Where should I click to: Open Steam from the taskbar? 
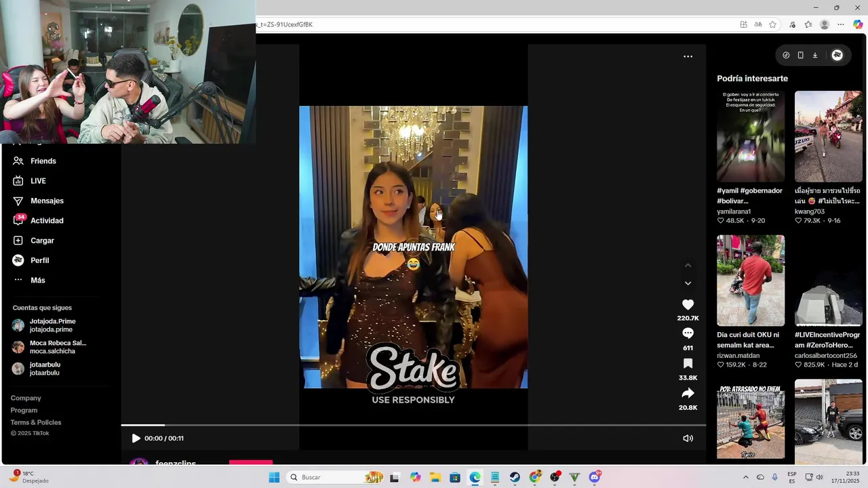tap(515, 477)
